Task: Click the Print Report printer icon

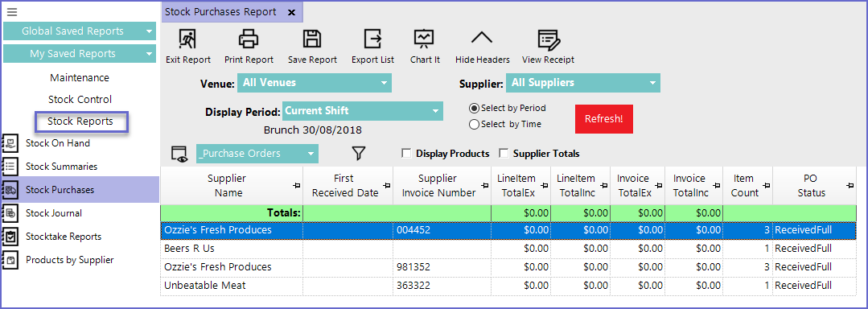Action: coord(249,39)
